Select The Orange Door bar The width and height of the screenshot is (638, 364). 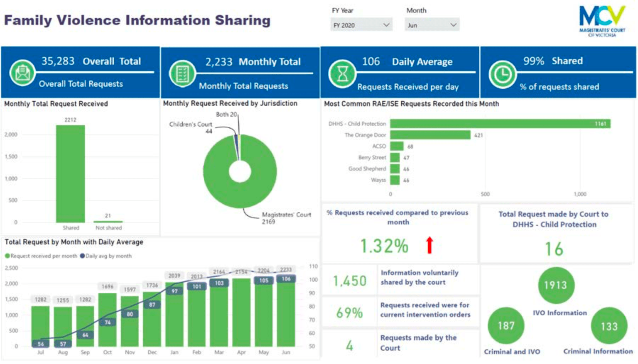(430, 135)
